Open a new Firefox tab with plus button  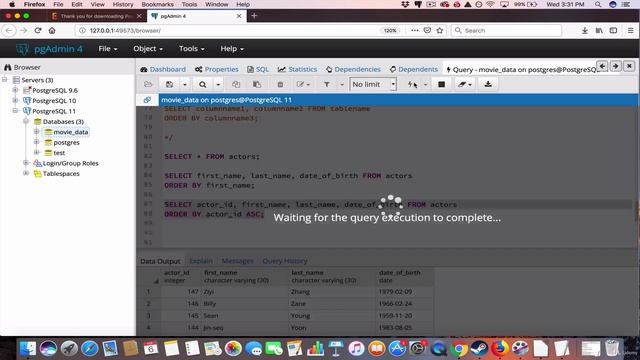click(x=254, y=16)
